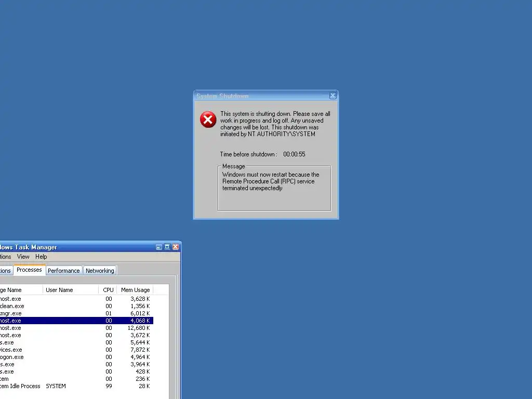Minimize the Task Manager window
Image resolution: width=532 pixels, height=399 pixels.
pos(158,247)
